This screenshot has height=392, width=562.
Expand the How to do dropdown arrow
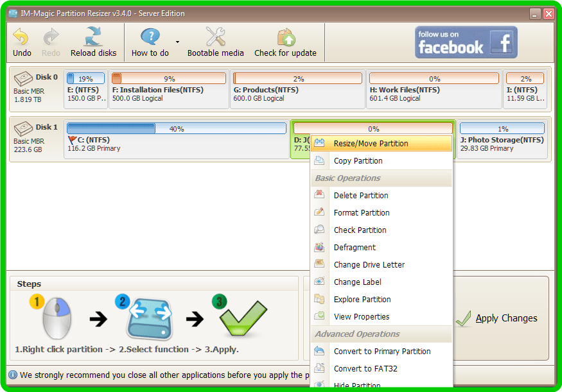tap(177, 42)
